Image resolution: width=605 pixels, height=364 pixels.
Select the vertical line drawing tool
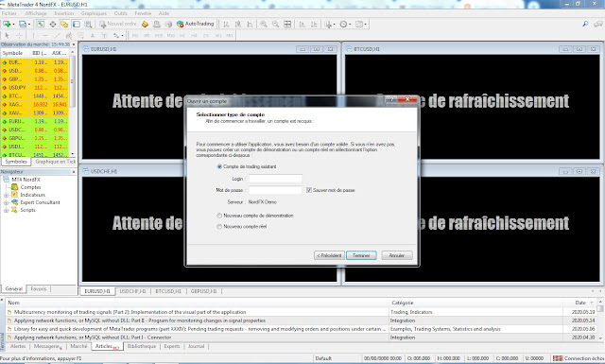33,36
